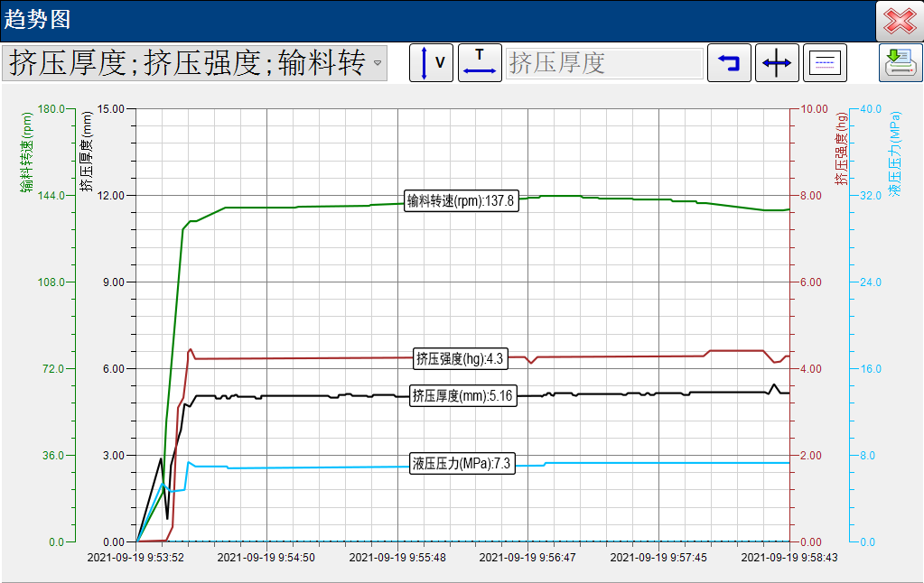924x583 pixels.
Task: Click the 15.00 thickness axis value
Action: 111,109
